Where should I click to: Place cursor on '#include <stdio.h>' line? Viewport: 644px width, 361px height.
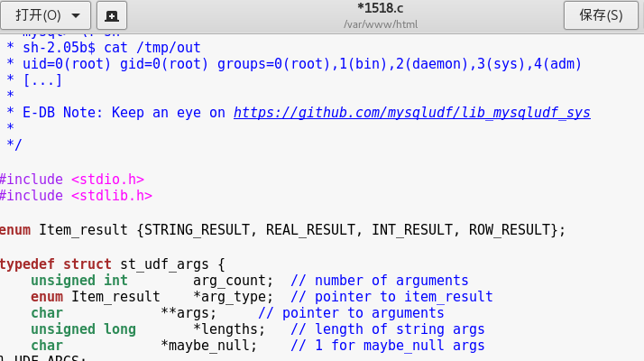point(72,180)
